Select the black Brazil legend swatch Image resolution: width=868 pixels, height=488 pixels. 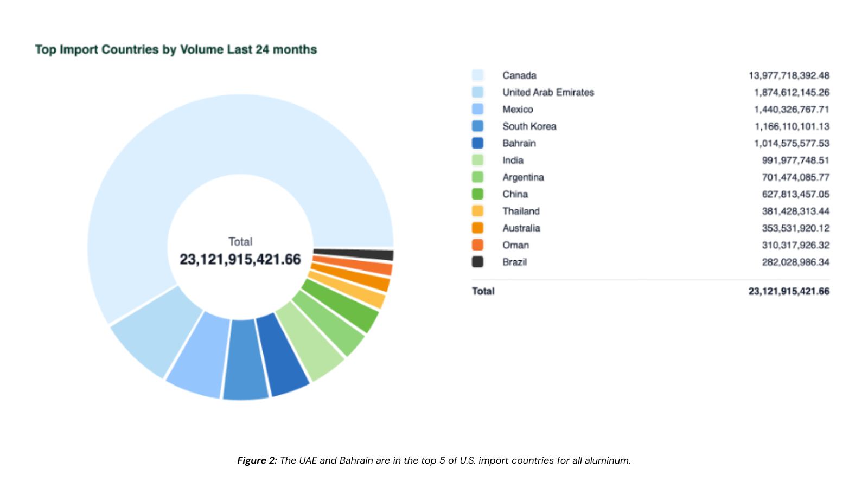click(x=477, y=262)
